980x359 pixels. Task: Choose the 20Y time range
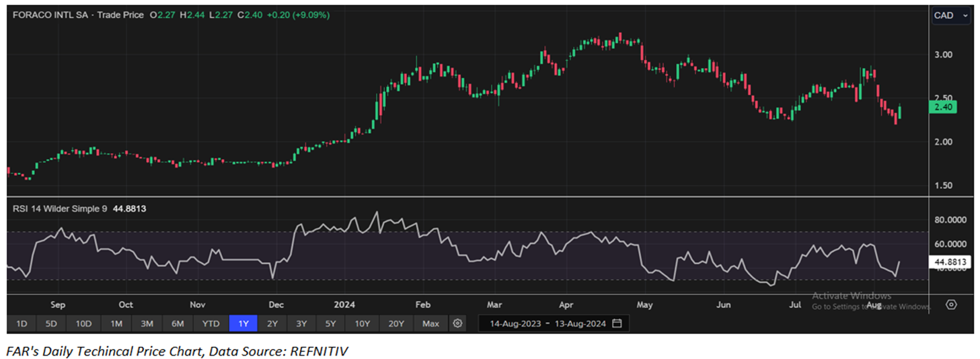click(395, 323)
